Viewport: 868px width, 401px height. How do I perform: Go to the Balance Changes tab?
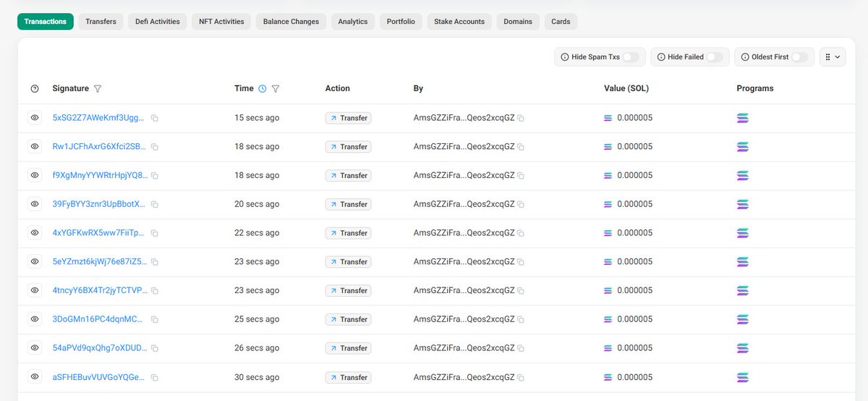pyautogui.click(x=292, y=22)
